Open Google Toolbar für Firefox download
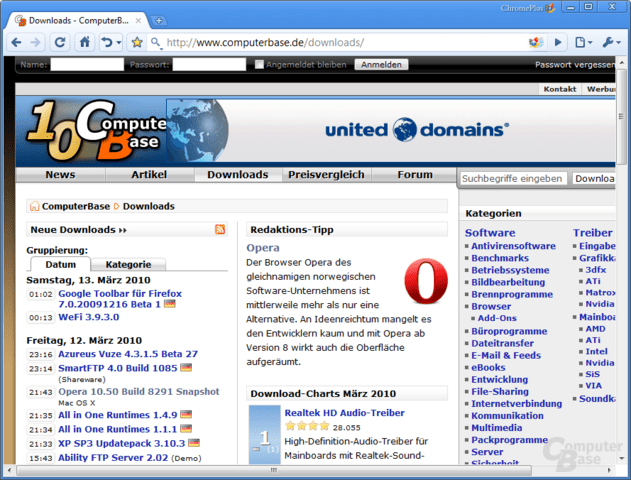This screenshot has width=631, height=480. [x=120, y=299]
